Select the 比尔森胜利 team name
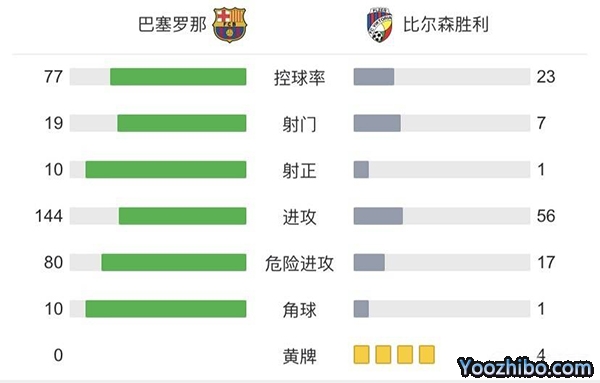 446,24
